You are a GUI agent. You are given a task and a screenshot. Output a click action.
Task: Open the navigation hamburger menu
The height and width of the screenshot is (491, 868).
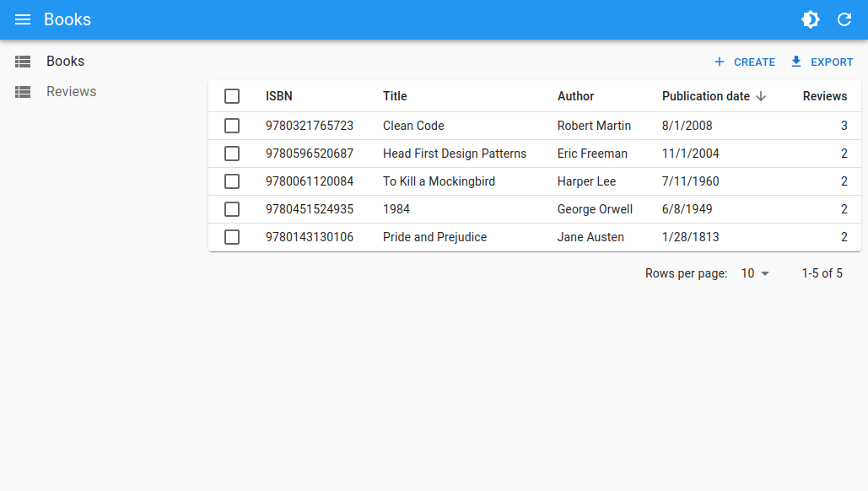tap(22, 19)
